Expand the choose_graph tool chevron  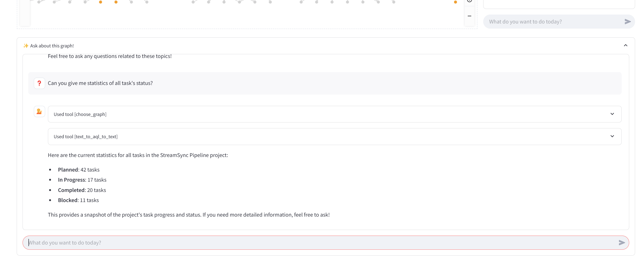pyautogui.click(x=612, y=114)
